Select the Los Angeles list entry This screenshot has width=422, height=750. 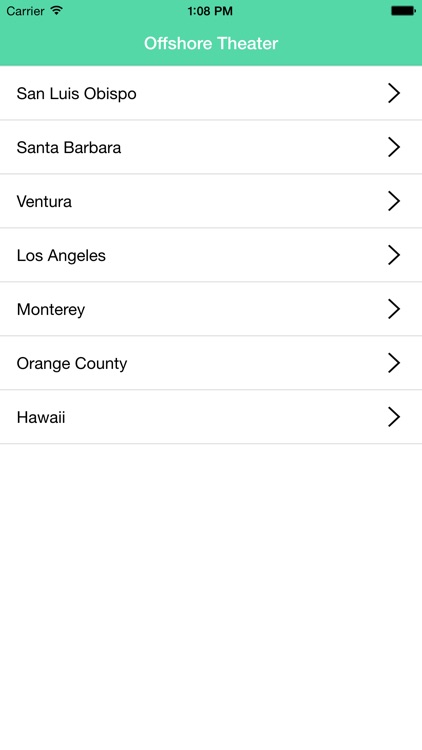click(x=211, y=255)
